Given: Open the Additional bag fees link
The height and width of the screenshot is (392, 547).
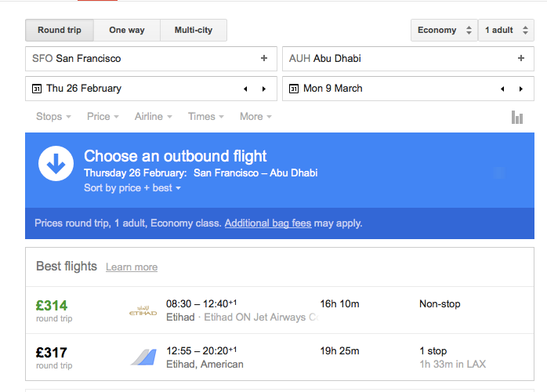Looking at the screenshot, I should (268, 223).
